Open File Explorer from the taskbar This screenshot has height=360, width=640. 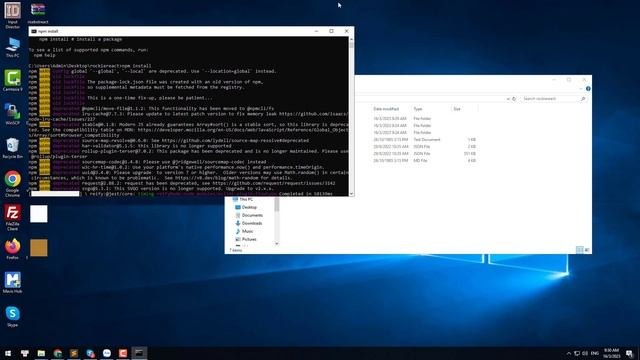pyautogui.click(x=41, y=353)
